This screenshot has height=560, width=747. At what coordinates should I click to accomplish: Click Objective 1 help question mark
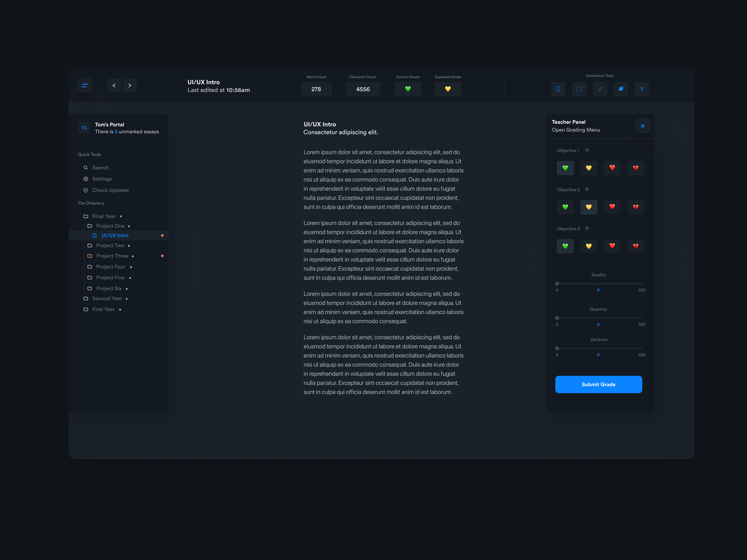(x=587, y=151)
